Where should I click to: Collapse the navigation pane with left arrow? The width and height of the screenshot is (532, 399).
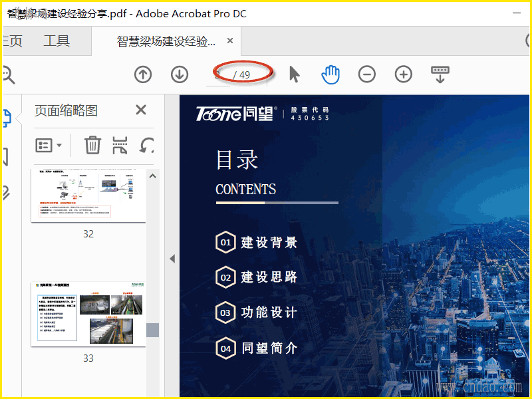[x=172, y=259]
